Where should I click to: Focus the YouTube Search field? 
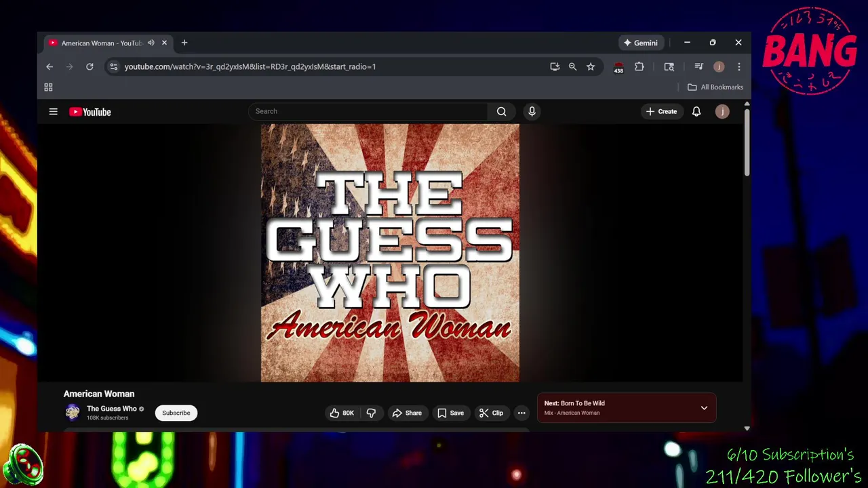367,111
